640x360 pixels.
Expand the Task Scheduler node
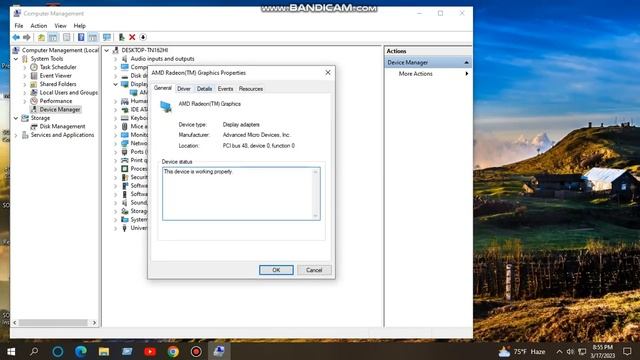[25, 67]
